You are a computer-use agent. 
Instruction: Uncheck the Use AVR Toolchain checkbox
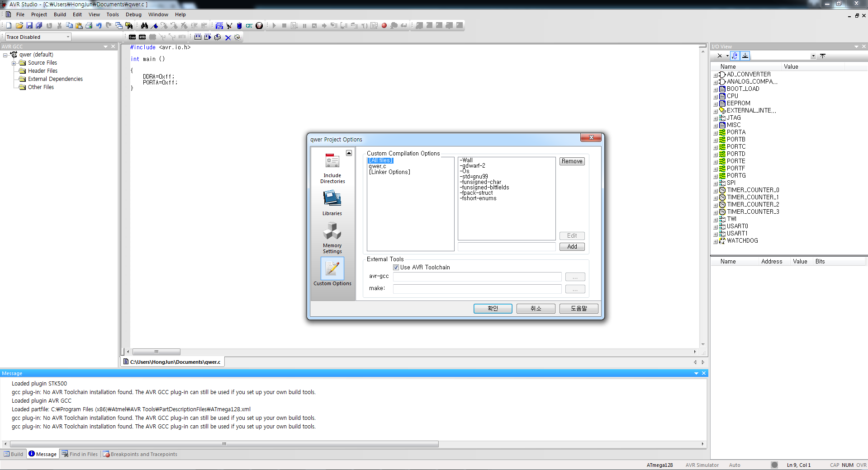point(396,268)
